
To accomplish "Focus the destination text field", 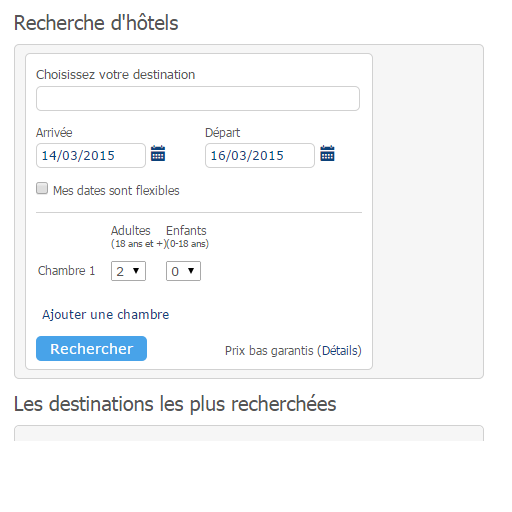I will (x=198, y=99).
